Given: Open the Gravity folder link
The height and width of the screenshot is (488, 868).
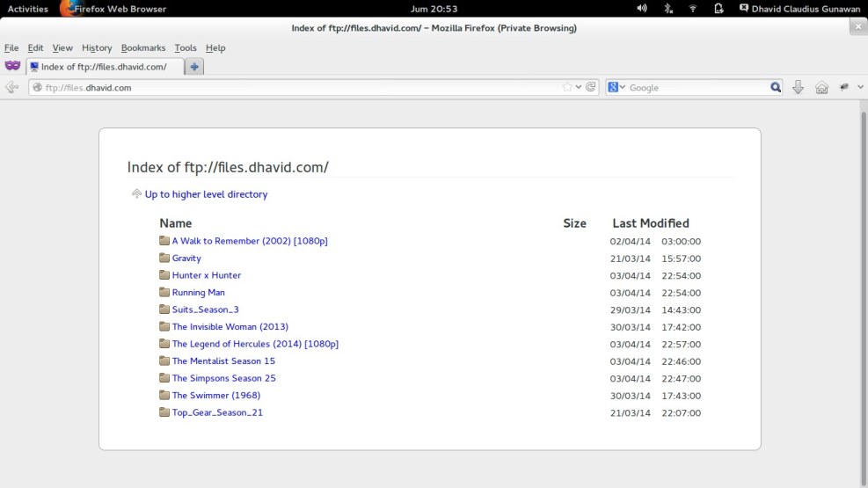Looking at the screenshot, I should click(x=186, y=259).
